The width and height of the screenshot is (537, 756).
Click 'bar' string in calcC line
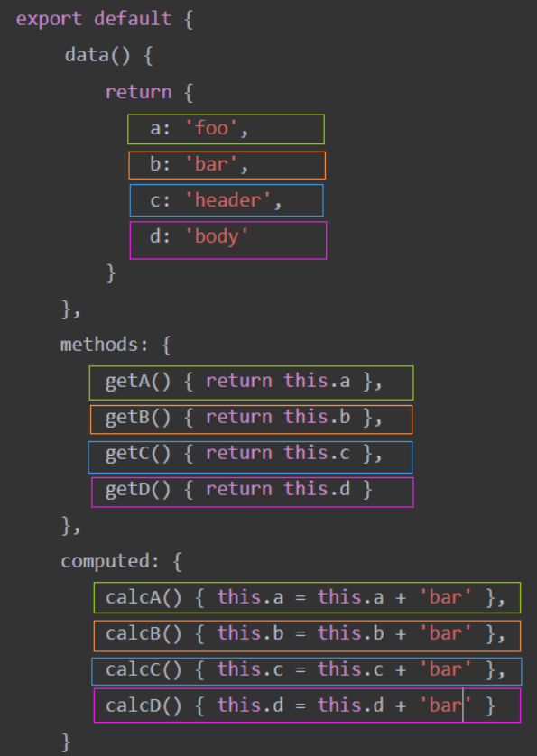(x=445, y=669)
